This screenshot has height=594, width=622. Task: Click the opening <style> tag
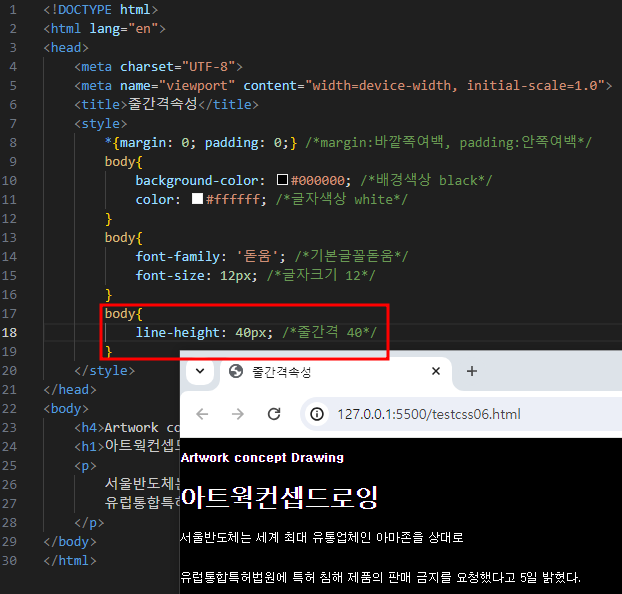100,124
